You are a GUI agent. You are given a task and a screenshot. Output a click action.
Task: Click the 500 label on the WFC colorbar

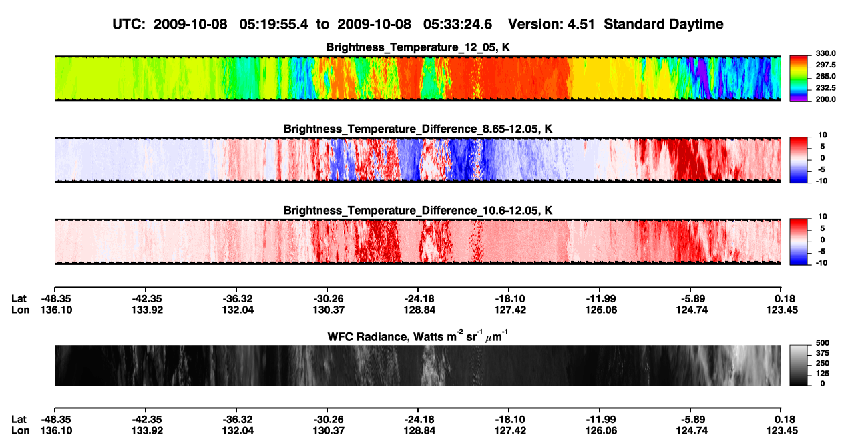(822, 342)
